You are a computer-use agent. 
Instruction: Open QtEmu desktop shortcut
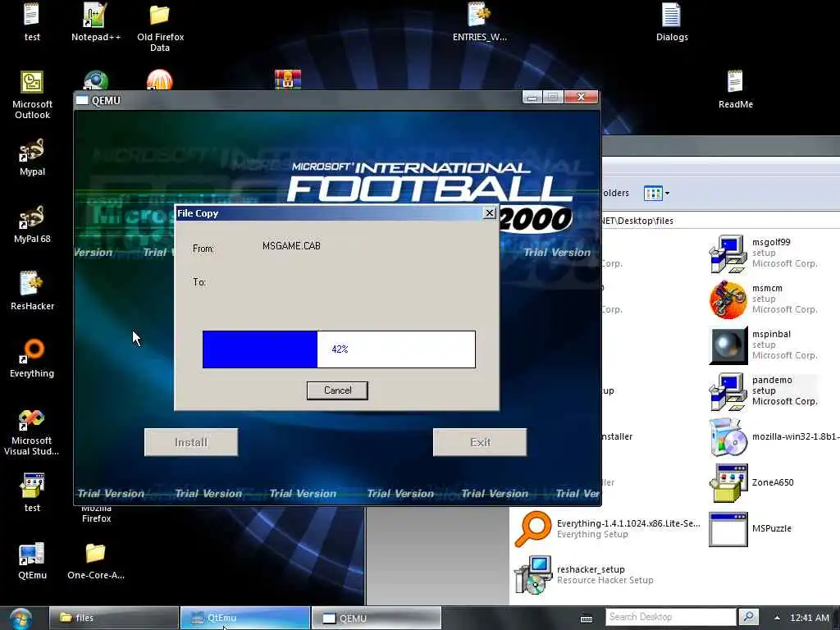click(x=32, y=560)
